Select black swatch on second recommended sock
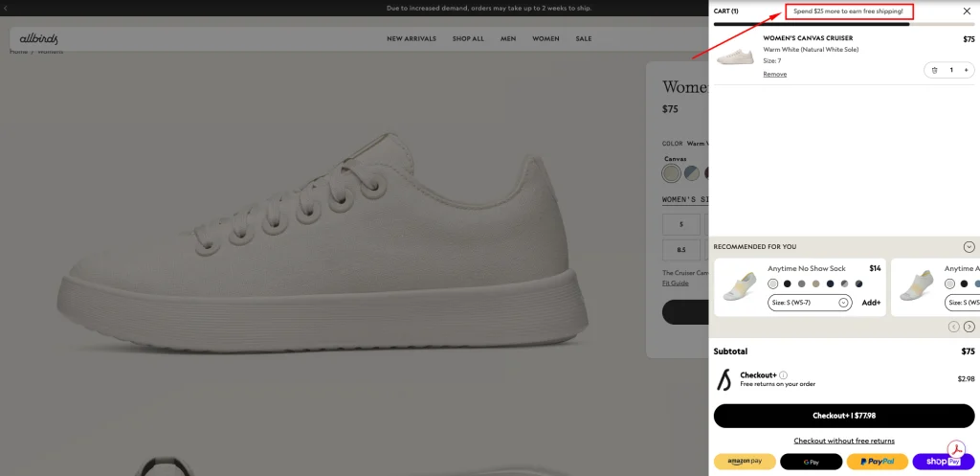The height and width of the screenshot is (476, 980). (x=965, y=283)
